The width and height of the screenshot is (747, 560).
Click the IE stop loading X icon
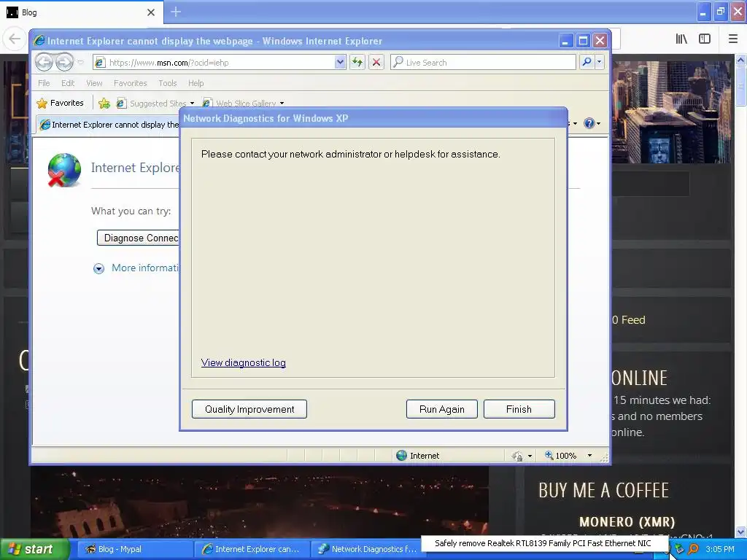click(376, 63)
